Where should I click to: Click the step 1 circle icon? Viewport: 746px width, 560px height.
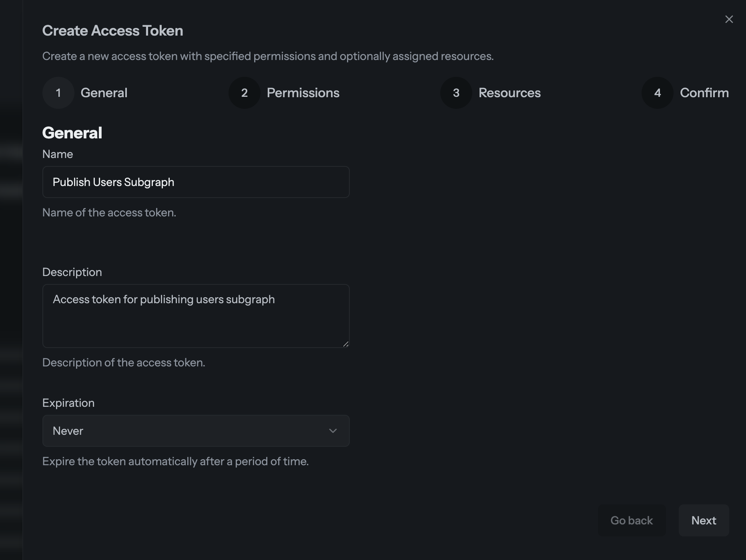point(58,92)
